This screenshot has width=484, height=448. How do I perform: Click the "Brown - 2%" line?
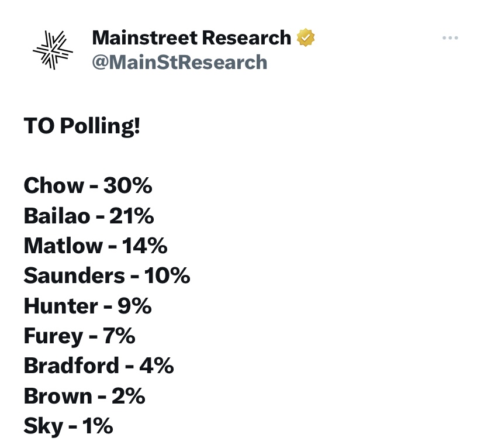click(x=84, y=397)
